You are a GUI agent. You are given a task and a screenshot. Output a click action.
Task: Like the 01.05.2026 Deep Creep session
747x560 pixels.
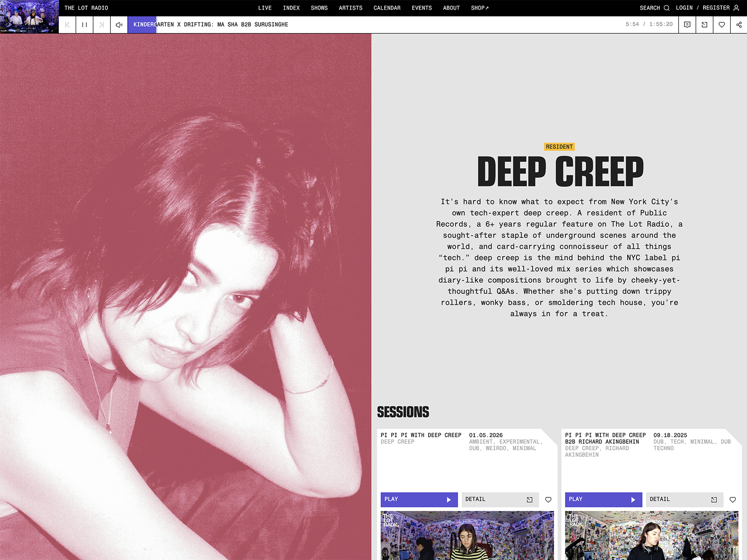(x=548, y=500)
